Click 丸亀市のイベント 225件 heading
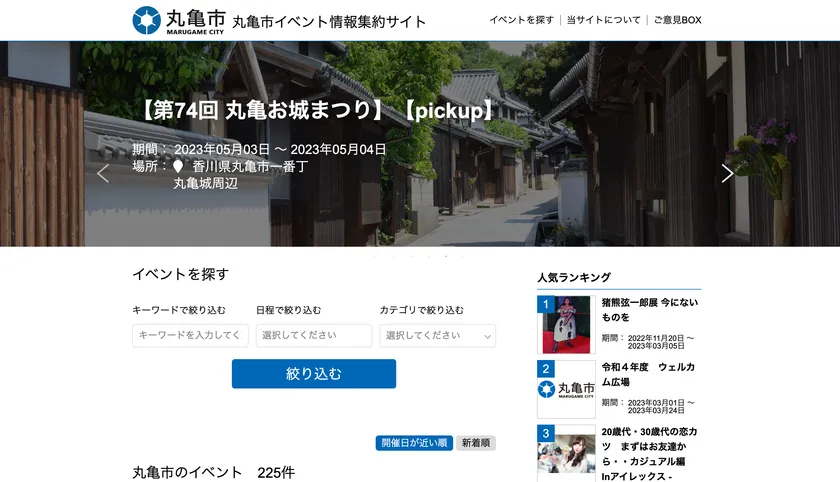This screenshot has height=482, width=840. coord(214,472)
